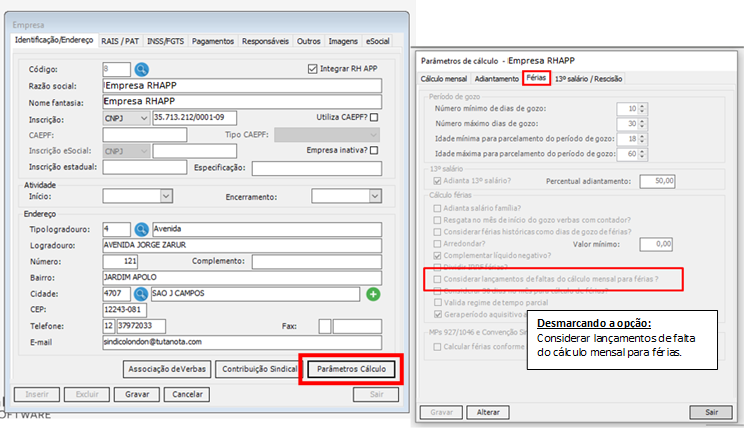744x428 pixels.
Task: Click the Fax number field
Action: coord(357,326)
